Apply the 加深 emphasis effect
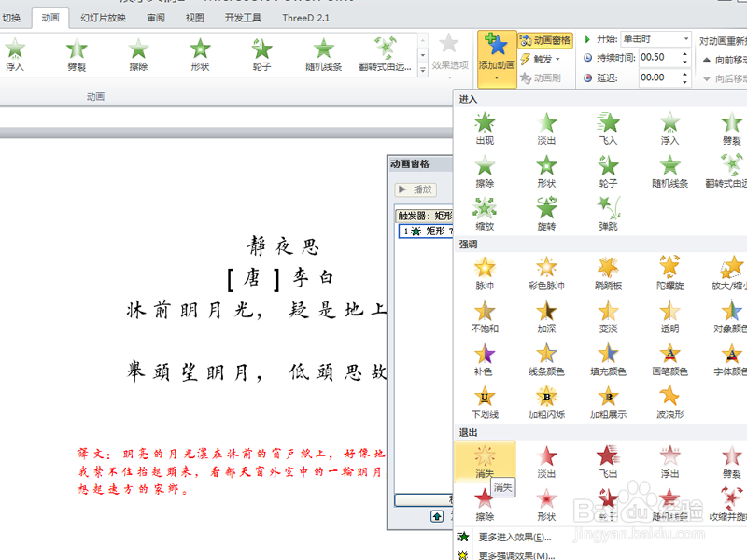Image resolution: width=747 pixels, height=560 pixels. tap(546, 316)
